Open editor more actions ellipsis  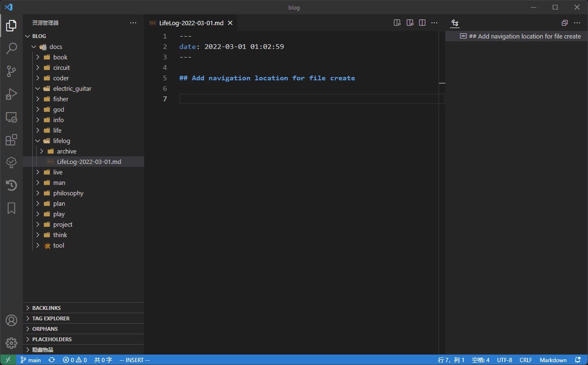pyautogui.click(x=434, y=23)
